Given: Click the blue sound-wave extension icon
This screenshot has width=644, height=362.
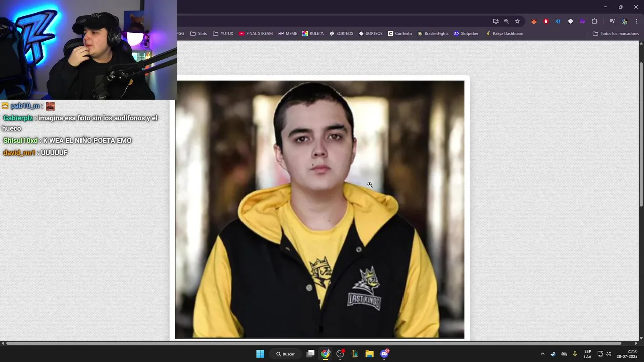Looking at the screenshot, I should (558, 21).
